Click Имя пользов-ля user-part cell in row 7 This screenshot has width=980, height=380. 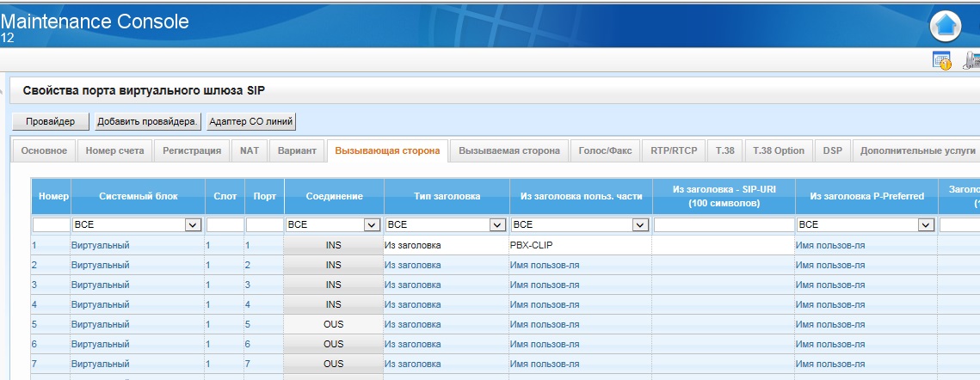point(580,364)
